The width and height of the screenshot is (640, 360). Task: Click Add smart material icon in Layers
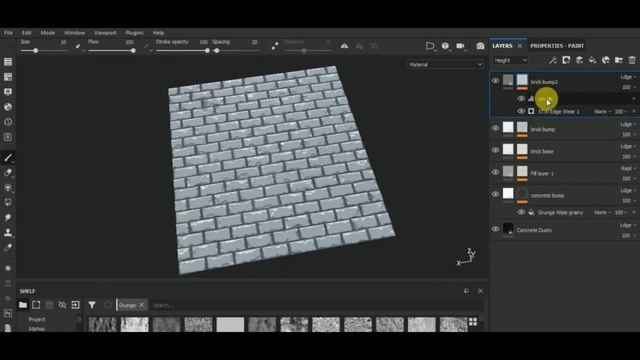606,60
